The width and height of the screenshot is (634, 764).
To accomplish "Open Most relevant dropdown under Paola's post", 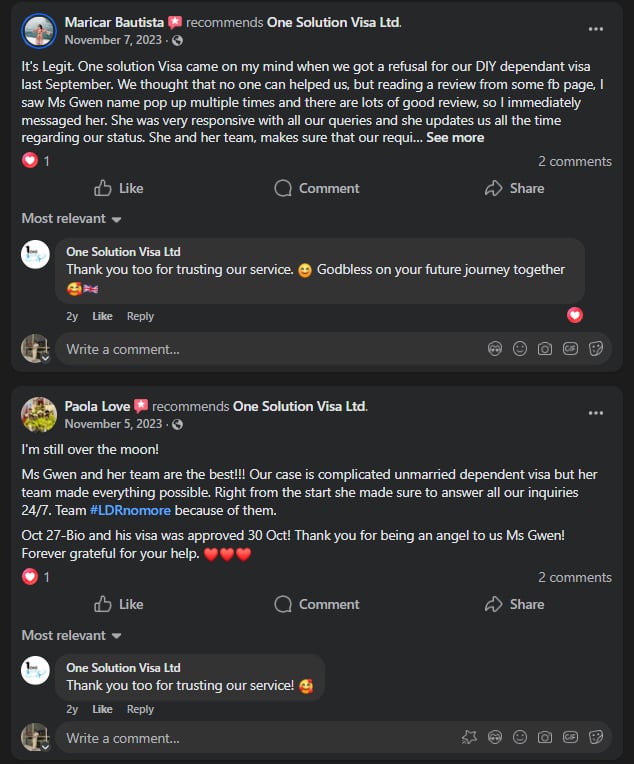I will pyautogui.click(x=71, y=635).
